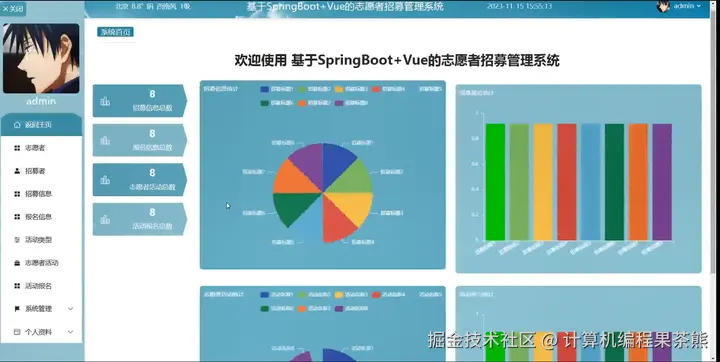Screen dimensions: 720x362
Task: Toggle light green legend entry in bottom pie chart
Action: click(x=315, y=294)
